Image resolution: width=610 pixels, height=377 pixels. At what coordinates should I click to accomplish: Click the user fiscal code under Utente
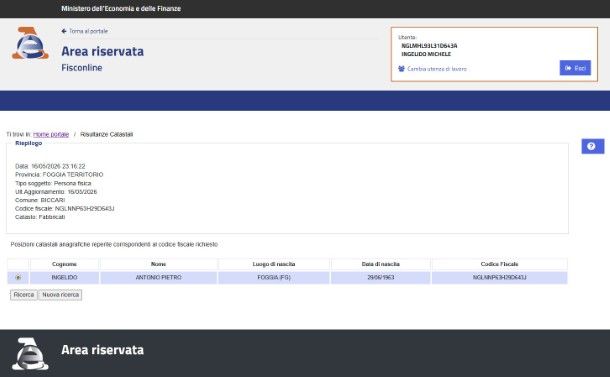[x=429, y=46]
